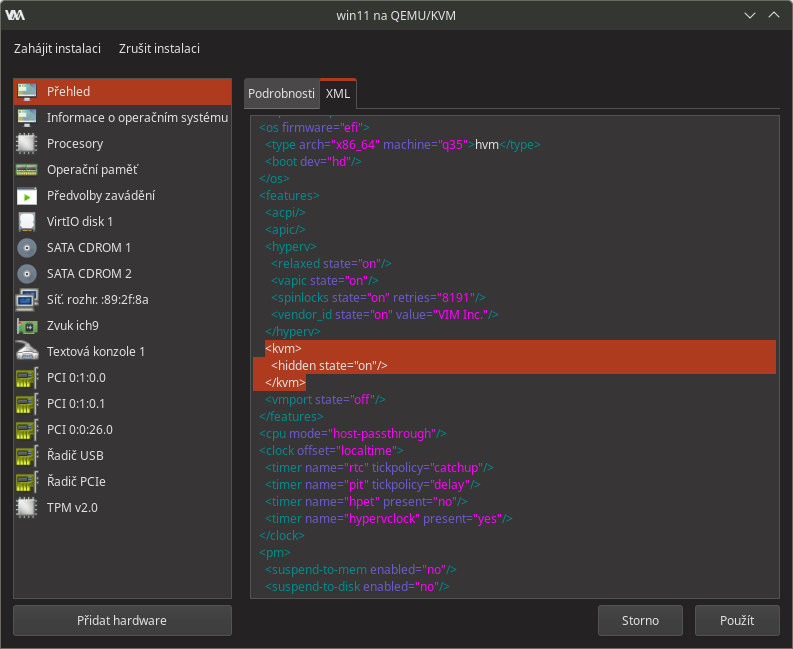Click the Přidat hardware button
Viewport: 793px width, 649px height.
pos(122,620)
